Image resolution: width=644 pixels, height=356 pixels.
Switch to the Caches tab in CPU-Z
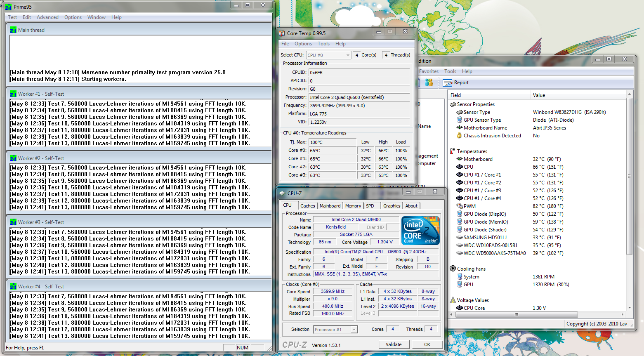pyautogui.click(x=307, y=206)
